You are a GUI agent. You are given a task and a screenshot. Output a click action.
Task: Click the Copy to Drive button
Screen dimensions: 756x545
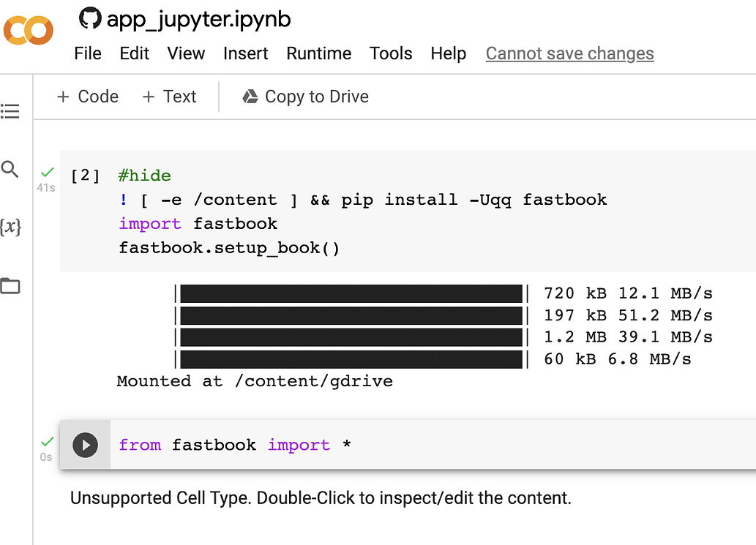pyautogui.click(x=305, y=97)
